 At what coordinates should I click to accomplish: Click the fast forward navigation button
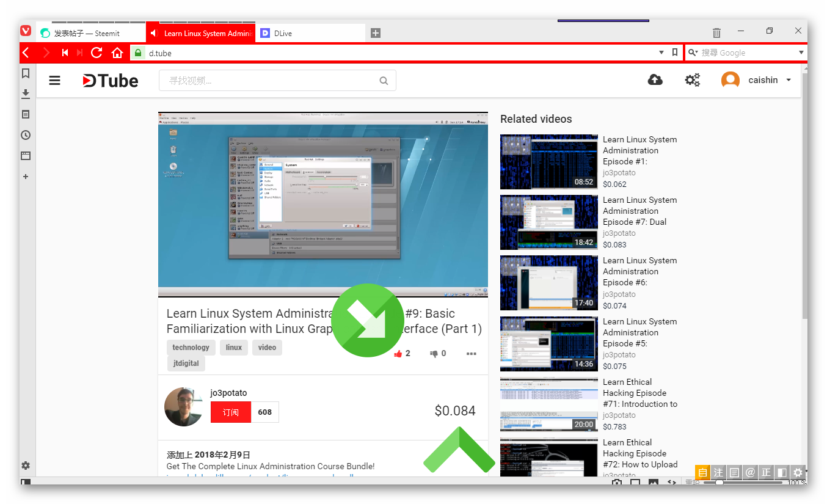click(79, 53)
